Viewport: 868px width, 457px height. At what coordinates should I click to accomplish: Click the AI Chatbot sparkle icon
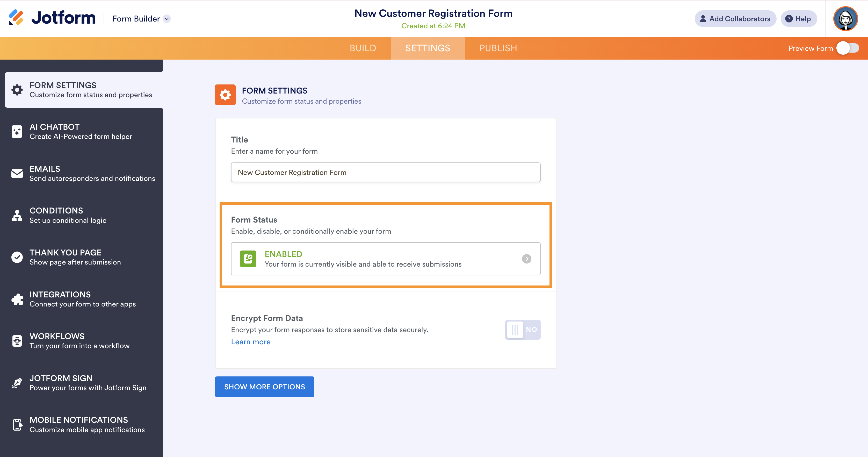click(17, 131)
